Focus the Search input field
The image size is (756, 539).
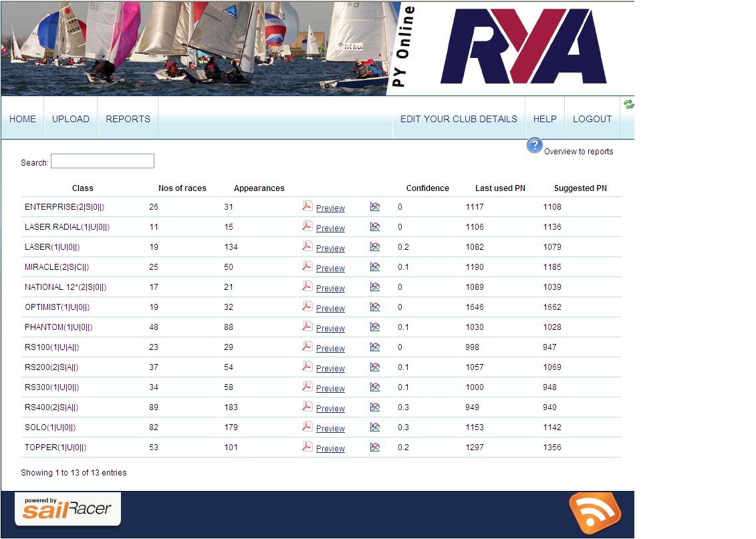[x=103, y=161]
